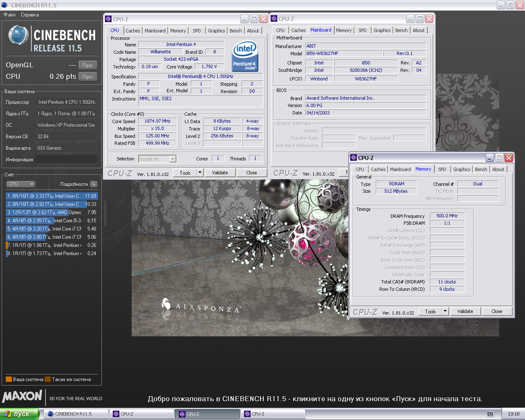525x420 pixels.
Task: Open Caches tab in the Memory window
Action: [x=378, y=169]
